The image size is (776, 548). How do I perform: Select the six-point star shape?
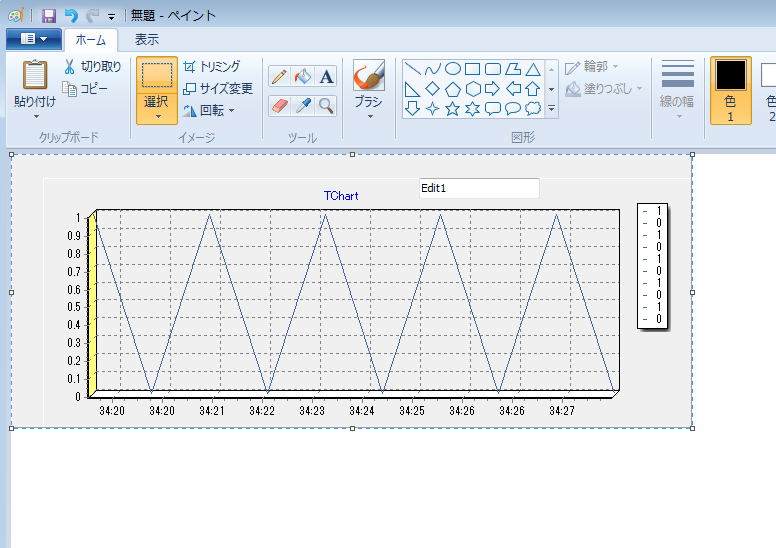coord(473,108)
